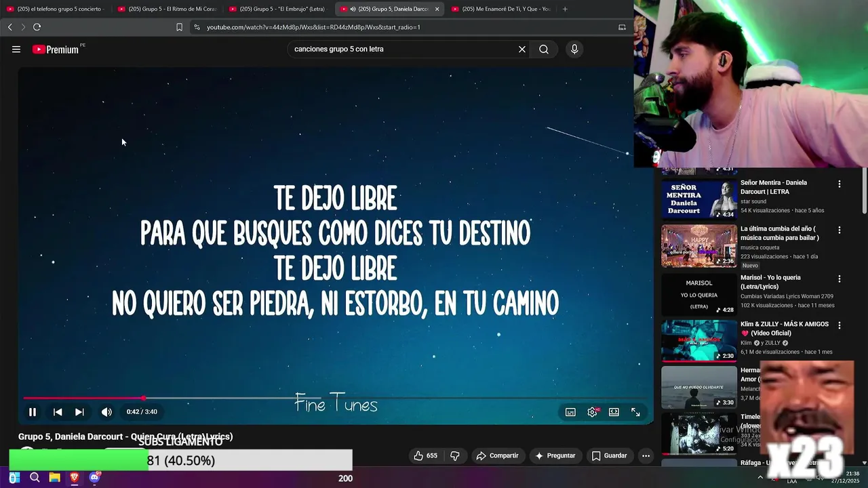Bookmark this page using the bookmark icon
The image size is (868, 488).
point(179,27)
